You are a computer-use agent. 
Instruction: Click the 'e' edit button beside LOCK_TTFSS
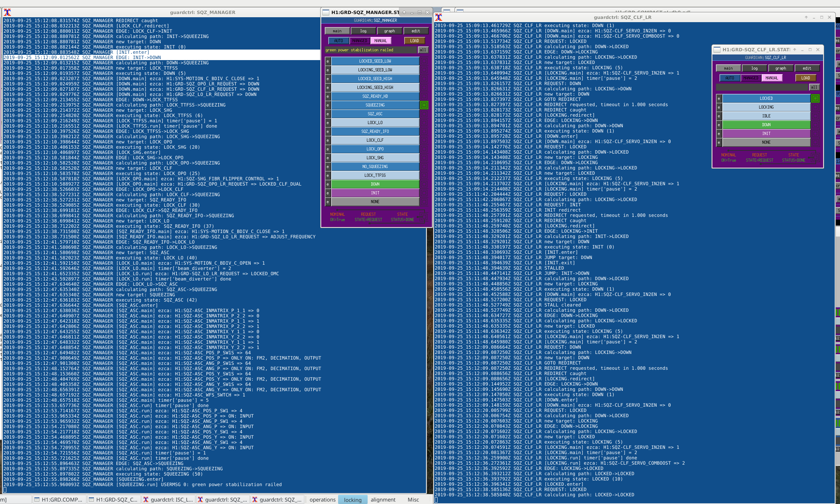click(328, 175)
